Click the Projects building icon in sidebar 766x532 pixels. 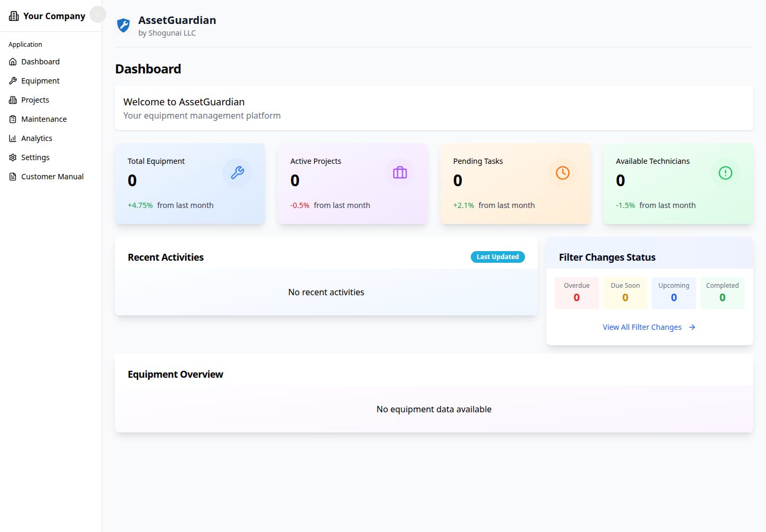[13, 100]
